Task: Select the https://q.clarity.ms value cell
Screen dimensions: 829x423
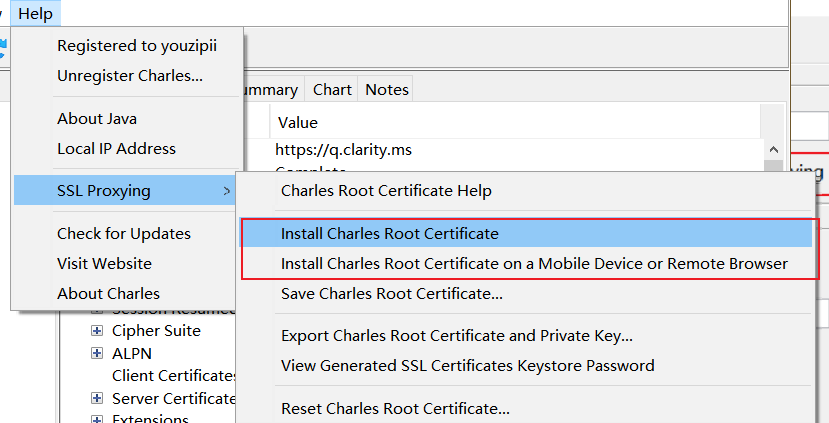Action: [x=344, y=150]
